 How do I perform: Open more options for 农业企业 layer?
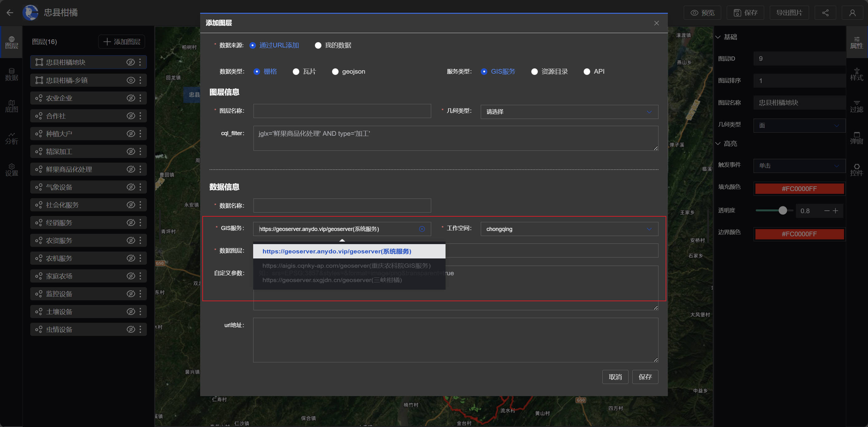click(140, 98)
